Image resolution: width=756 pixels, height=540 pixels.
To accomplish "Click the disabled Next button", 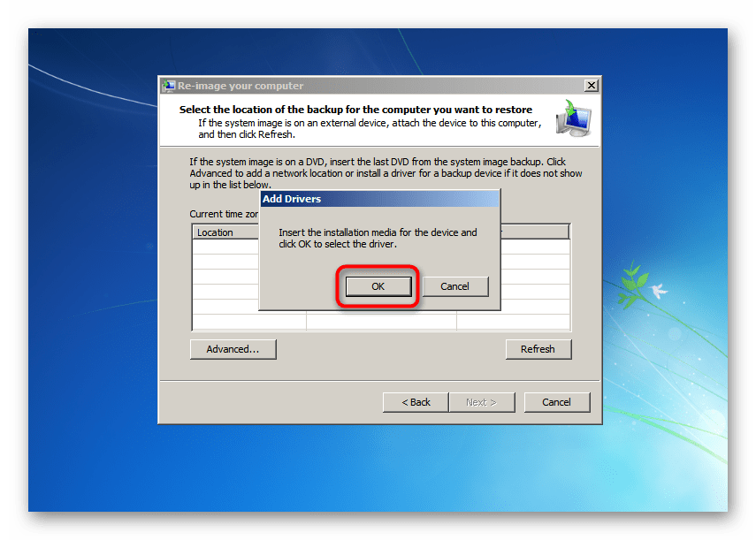I will pos(482,402).
